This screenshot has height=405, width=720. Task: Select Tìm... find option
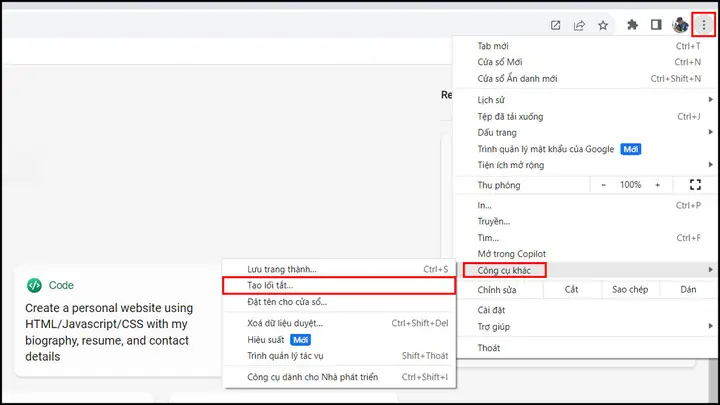586,238
